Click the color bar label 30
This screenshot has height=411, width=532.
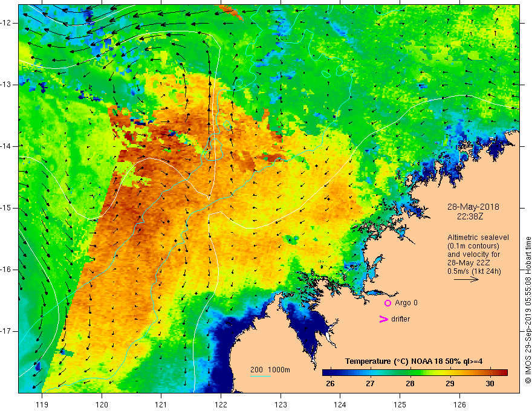[490, 384]
